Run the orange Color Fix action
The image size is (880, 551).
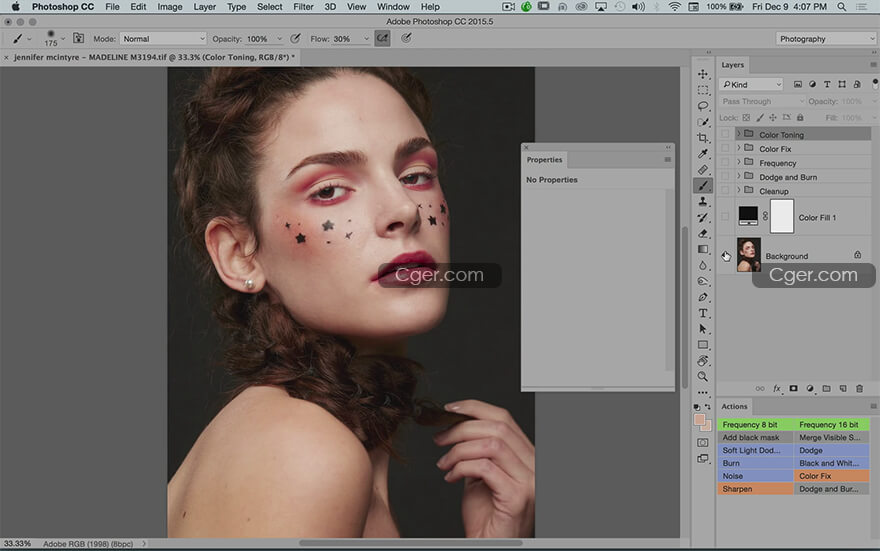pos(832,476)
